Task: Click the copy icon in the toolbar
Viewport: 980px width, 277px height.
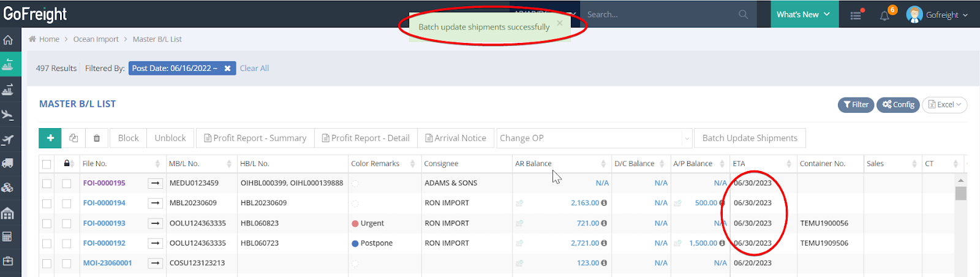Action: (x=73, y=138)
